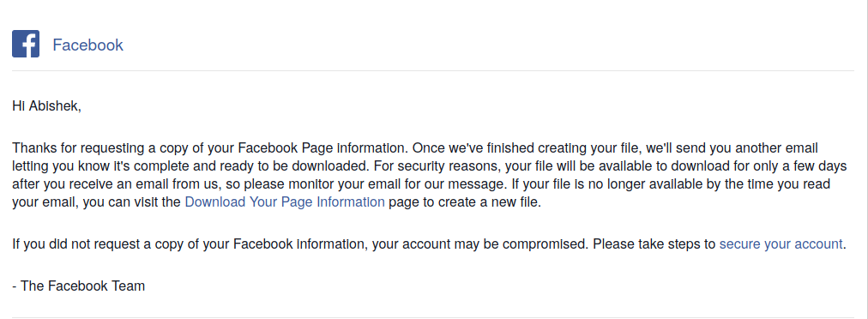This screenshot has height=319, width=868.
Task: Click the words your account may be
Action: [431, 244]
